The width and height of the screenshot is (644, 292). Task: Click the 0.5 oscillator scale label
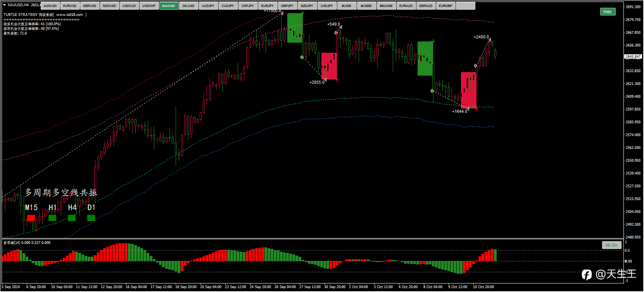click(x=627, y=251)
